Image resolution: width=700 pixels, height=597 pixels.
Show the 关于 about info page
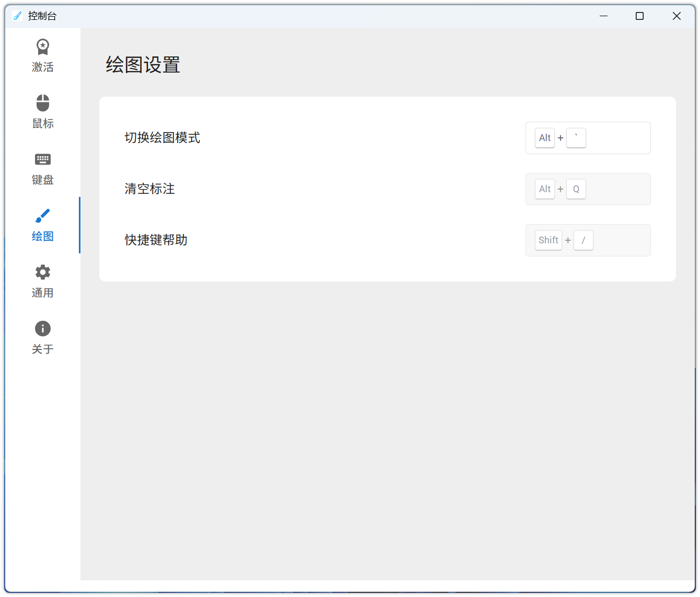[x=42, y=337]
